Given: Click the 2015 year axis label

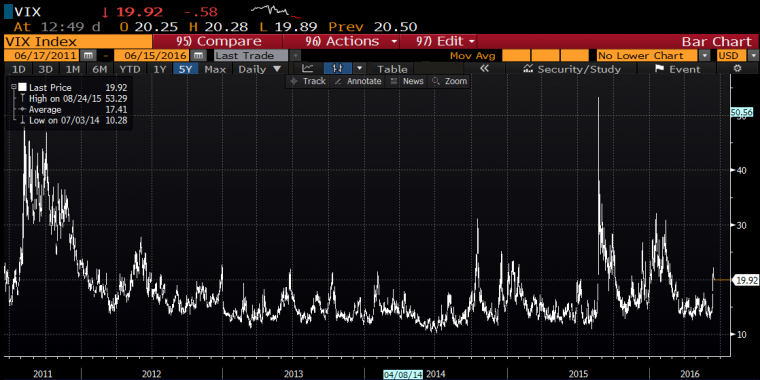Looking at the screenshot, I should coord(578,374).
